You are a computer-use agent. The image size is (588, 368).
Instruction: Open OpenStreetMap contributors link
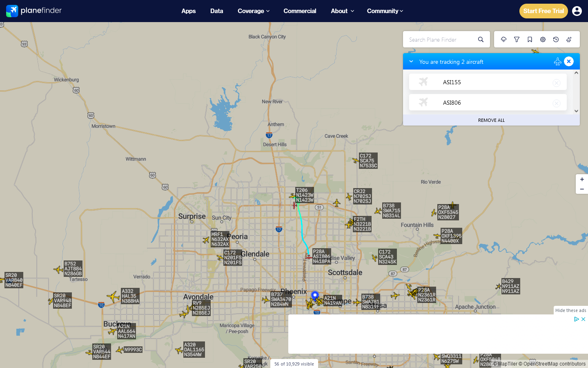pos(552,364)
